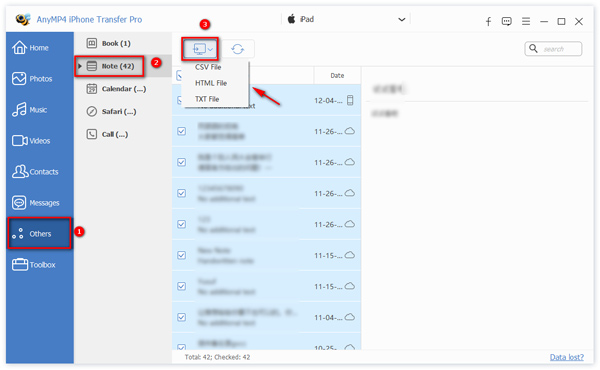The width and height of the screenshot is (600, 370).
Task: Open the Export to PC dropdown
Action: click(x=200, y=49)
